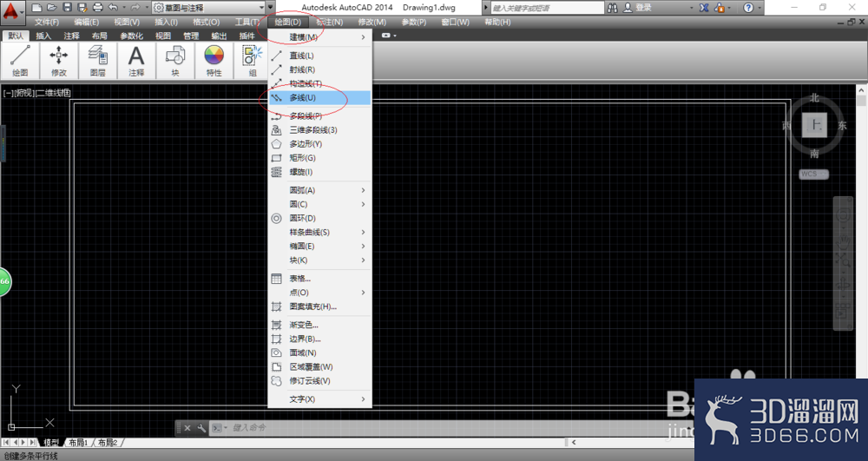Click the Plot printer icon
This screenshot has height=461, width=868.
pyautogui.click(x=98, y=8)
